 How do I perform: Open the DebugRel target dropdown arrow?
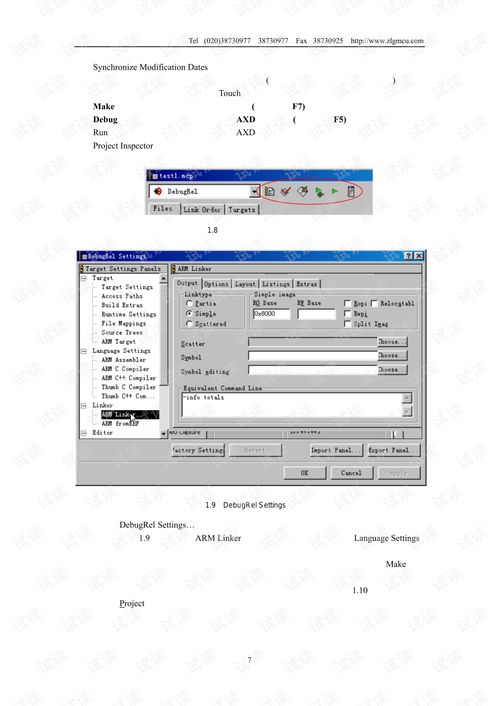255,191
